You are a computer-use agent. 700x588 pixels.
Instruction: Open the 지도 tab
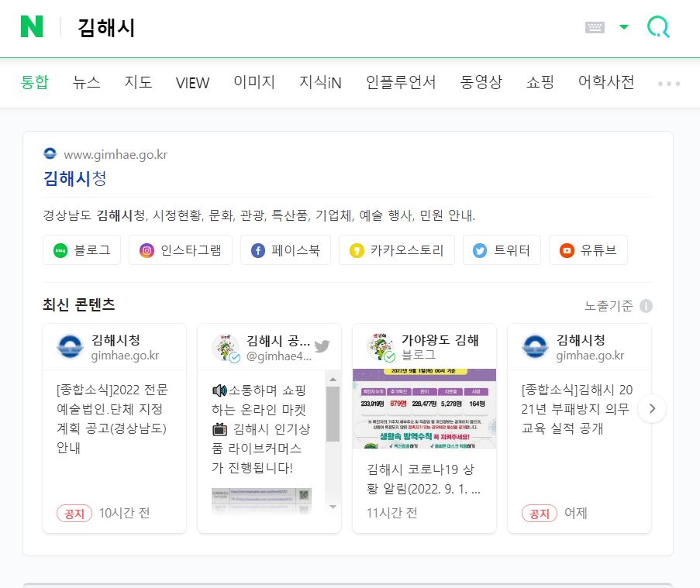(x=138, y=82)
